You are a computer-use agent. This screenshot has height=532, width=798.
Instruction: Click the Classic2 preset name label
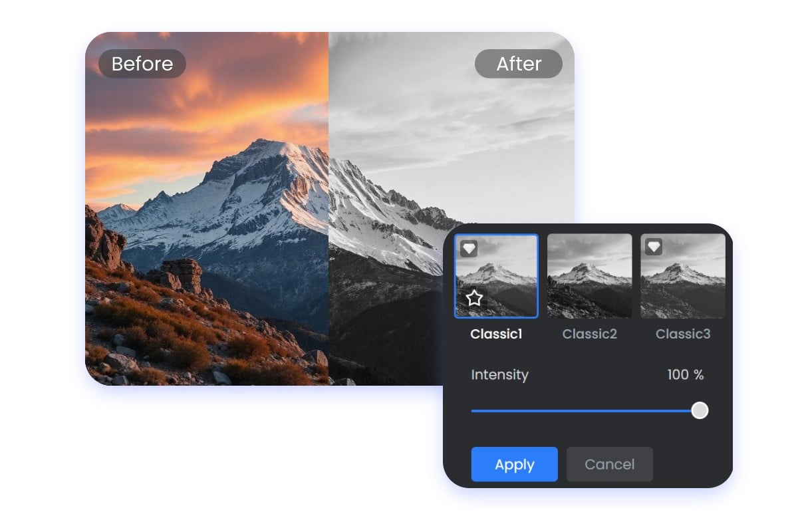pyautogui.click(x=590, y=334)
